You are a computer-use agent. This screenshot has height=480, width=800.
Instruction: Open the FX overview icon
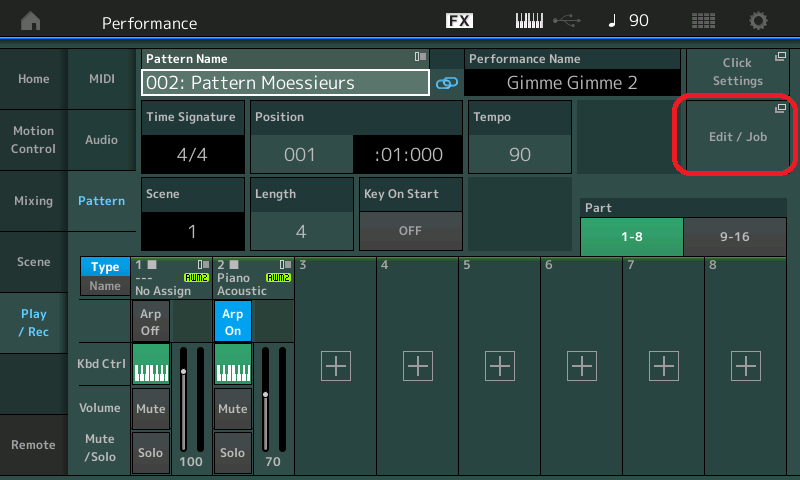(x=459, y=21)
